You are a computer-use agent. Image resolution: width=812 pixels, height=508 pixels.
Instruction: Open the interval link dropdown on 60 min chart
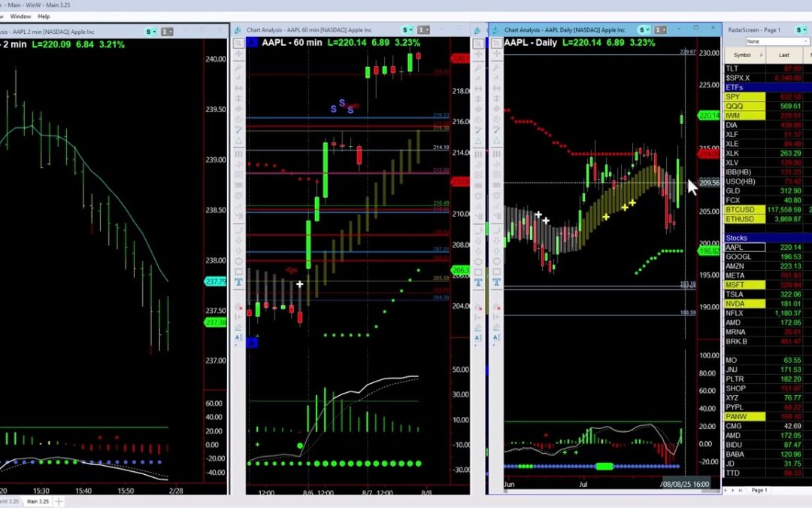click(x=423, y=30)
